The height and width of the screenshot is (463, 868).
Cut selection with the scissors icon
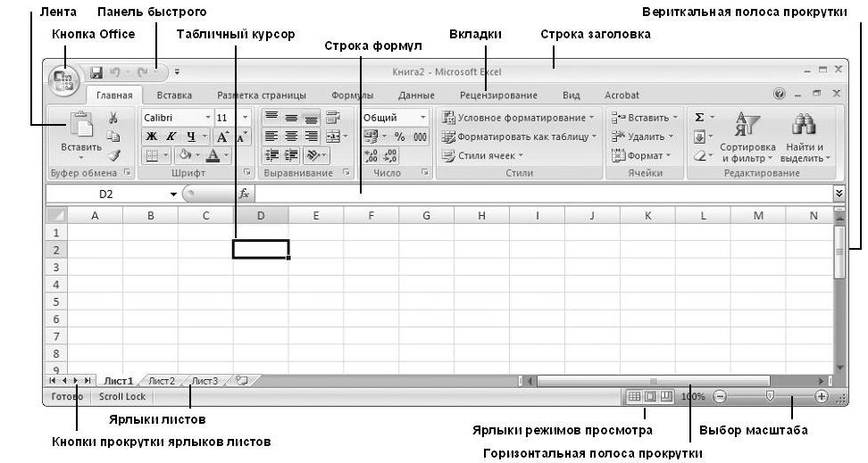113,118
